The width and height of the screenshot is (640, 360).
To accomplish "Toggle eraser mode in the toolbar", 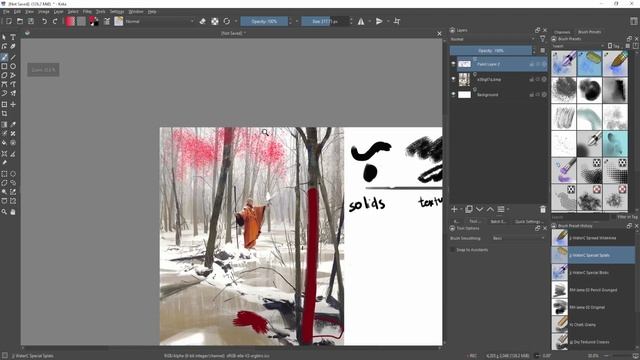I will (202, 21).
